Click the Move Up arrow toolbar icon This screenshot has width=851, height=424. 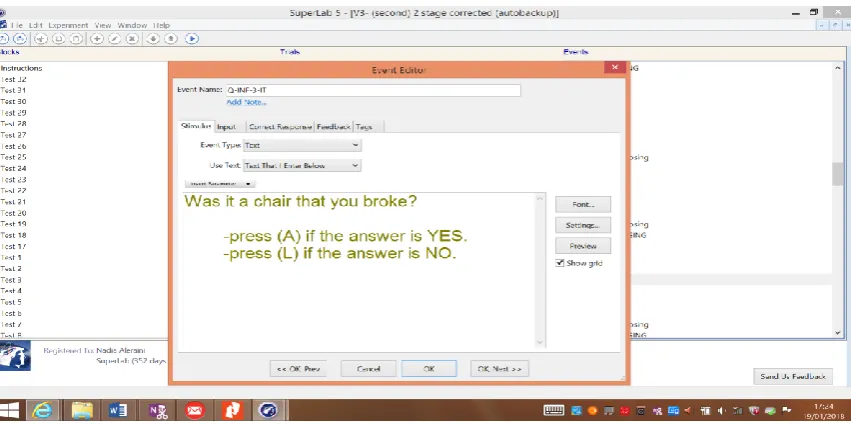point(171,39)
